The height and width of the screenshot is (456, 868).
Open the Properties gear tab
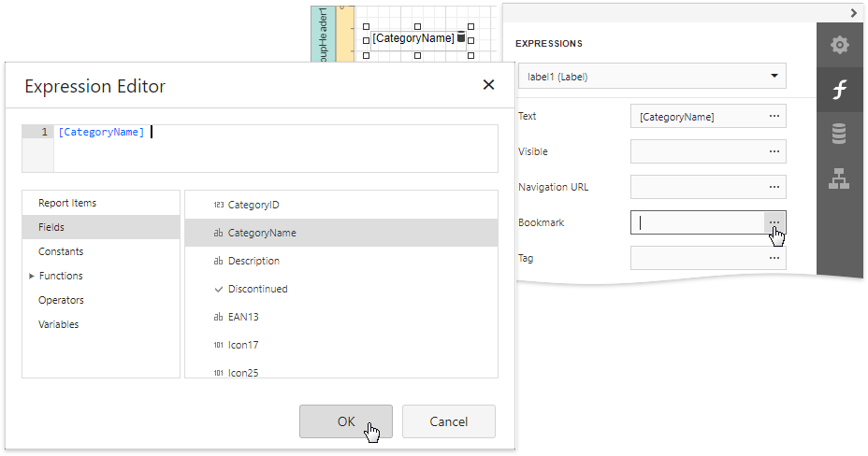(x=839, y=45)
